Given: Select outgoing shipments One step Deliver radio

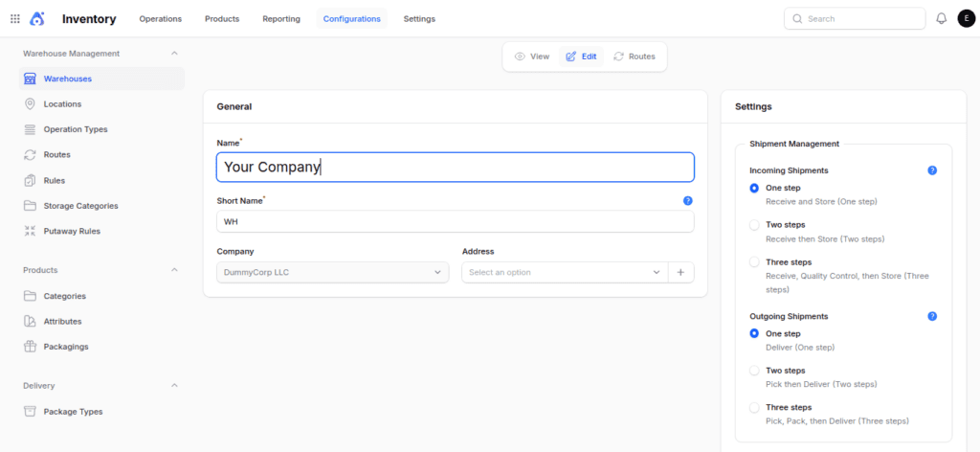Looking at the screenshot, I should tap(754, 334).
